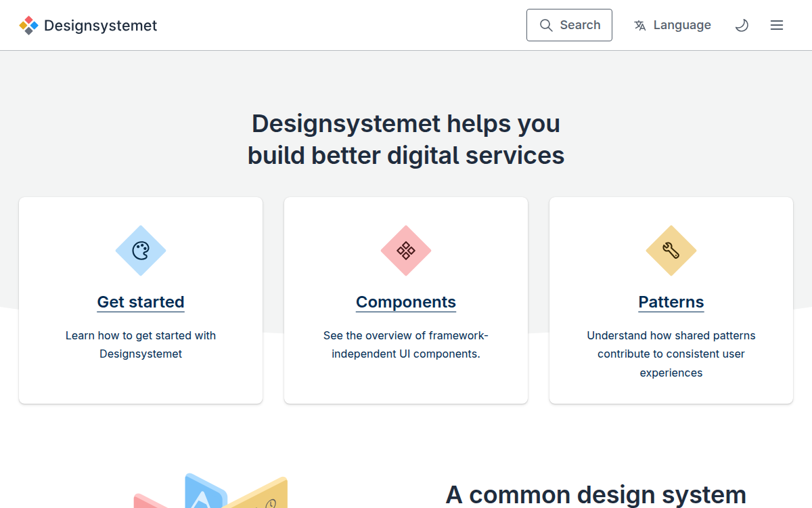This screenshot has height=508, width=812.
Task: Click the yellow wrench icon on the Patterns card
Action: pos(671,251)
